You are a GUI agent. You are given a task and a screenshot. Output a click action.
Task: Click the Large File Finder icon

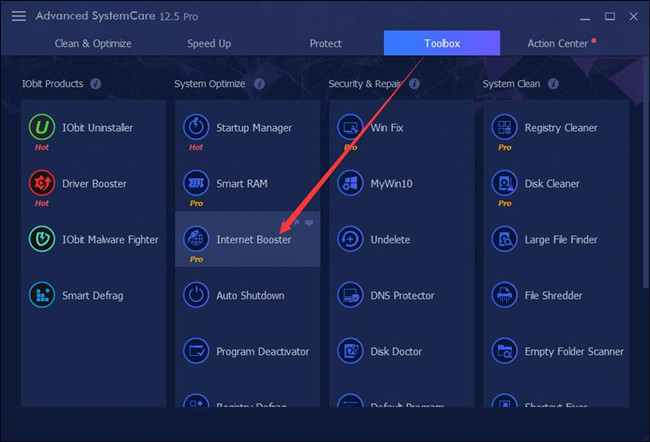pyautogui.click(x=504, y=239)
